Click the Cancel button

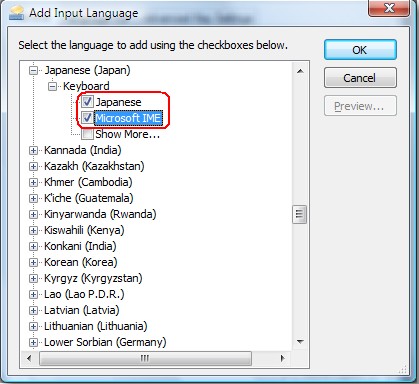tap(360, 78)
